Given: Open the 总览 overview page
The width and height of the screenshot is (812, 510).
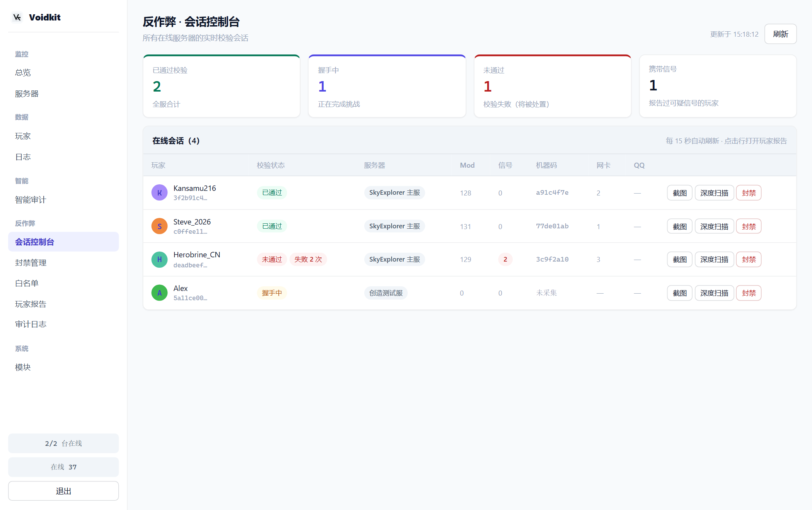Looking at the screenshot, I should click(63, 73).
